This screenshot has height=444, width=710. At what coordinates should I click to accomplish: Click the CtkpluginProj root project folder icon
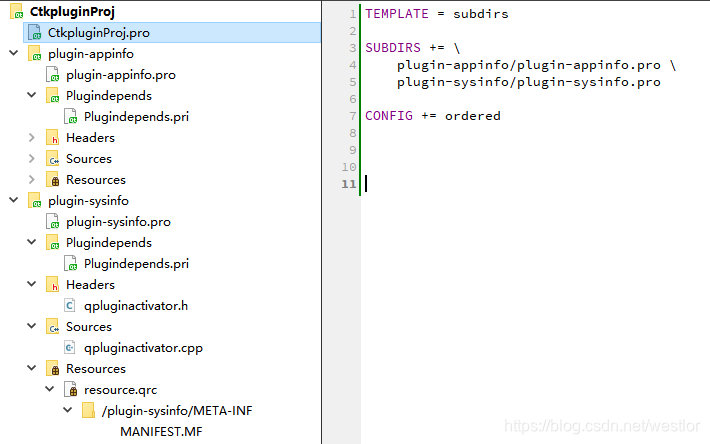(16, 11)
